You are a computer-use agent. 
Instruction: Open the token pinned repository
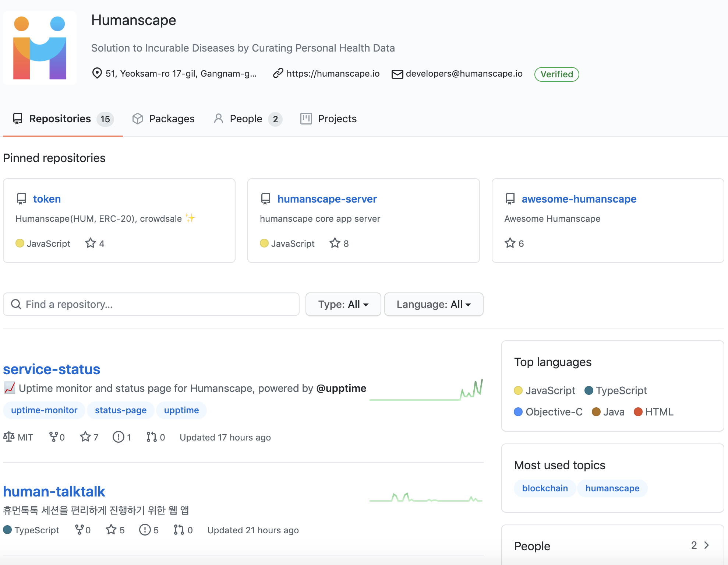coord(47,199)
